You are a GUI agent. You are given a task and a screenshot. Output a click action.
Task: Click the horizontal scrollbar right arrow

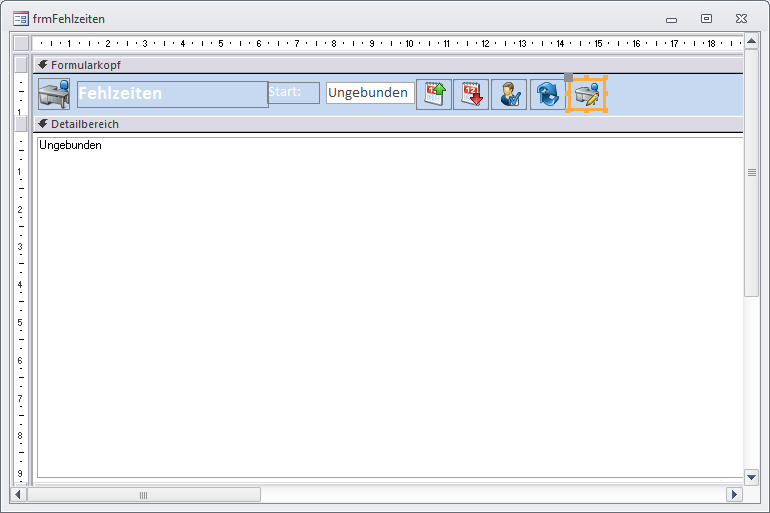[x=735, y=494]
